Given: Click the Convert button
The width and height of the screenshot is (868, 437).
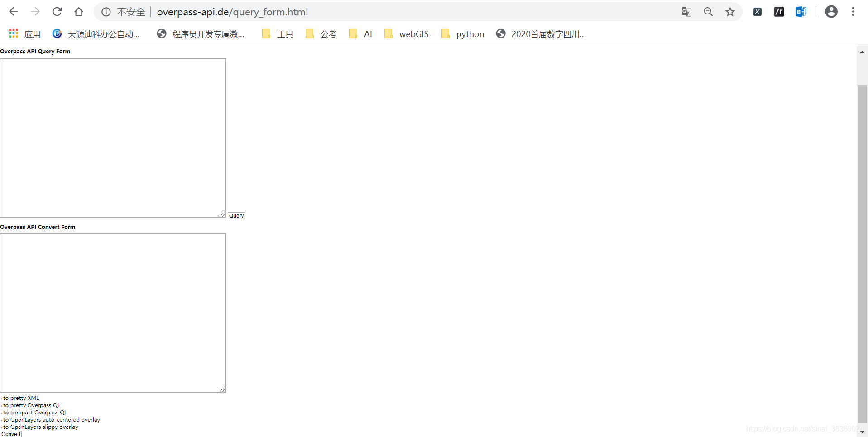Looking at the screenshot, I should tap(11, 434).
